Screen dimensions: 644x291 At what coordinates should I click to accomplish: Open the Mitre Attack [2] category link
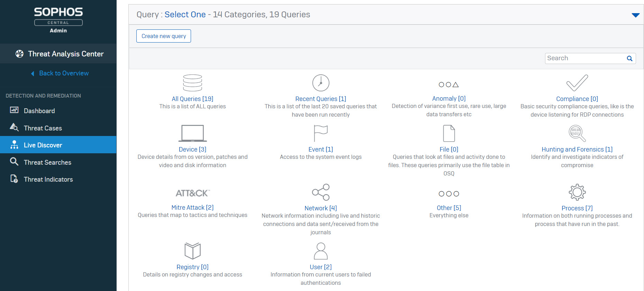[192, 208]
